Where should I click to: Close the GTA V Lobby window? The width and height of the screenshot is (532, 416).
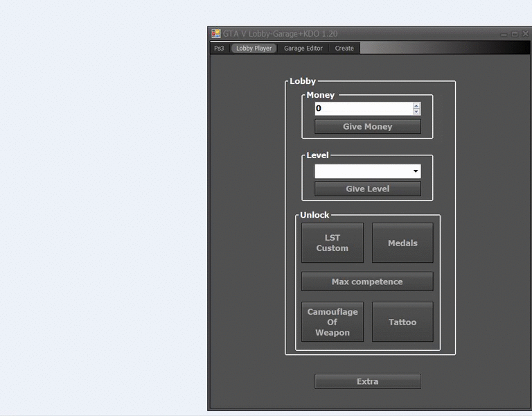tap(526, 33)
